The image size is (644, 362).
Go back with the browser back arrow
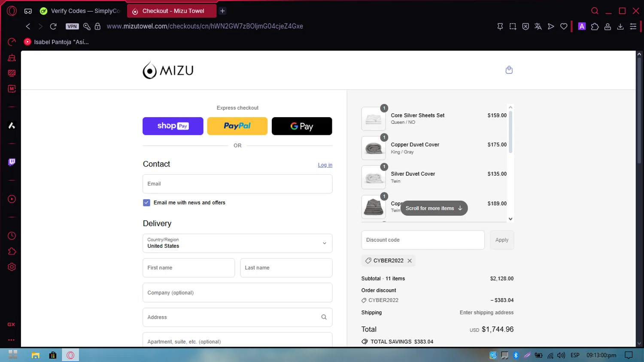pos(28,26)
